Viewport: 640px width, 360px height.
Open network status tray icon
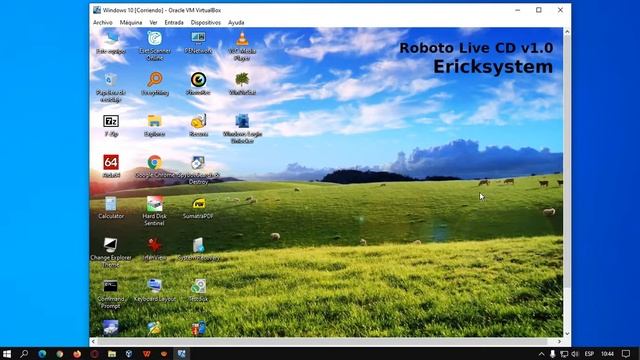pyautogui.click(x=564, y=353)
